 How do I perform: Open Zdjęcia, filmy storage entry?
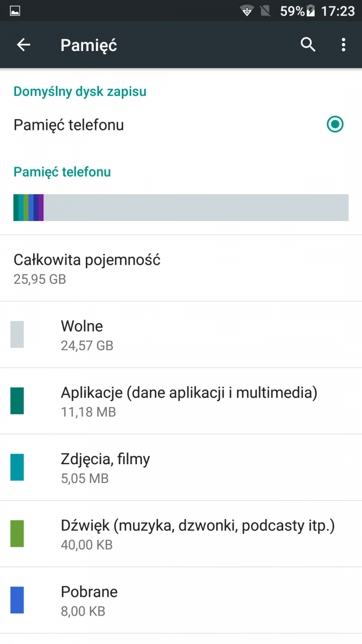[x=181, y=468]
